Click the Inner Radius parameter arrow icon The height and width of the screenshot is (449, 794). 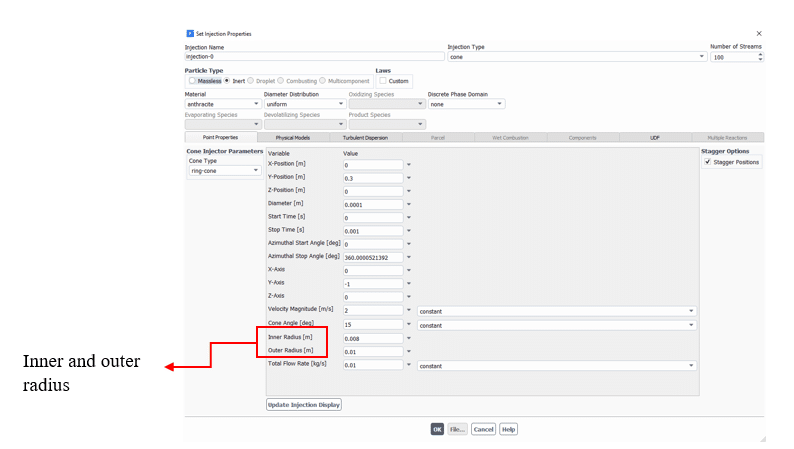[x=408, y=338]
